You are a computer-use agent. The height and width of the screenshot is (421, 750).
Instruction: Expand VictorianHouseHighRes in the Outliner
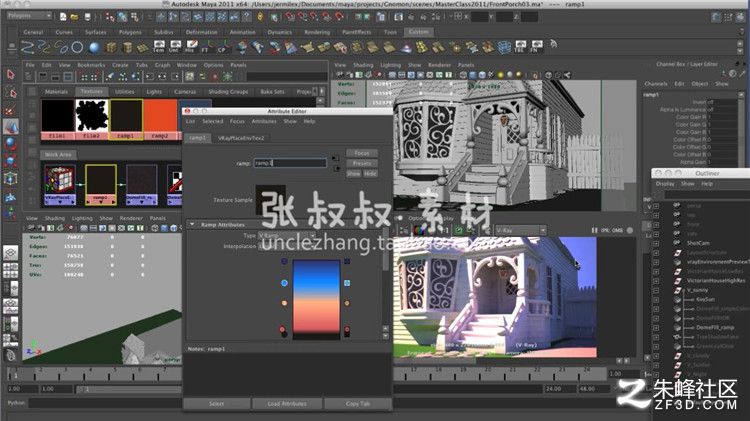tap(656, 280)
